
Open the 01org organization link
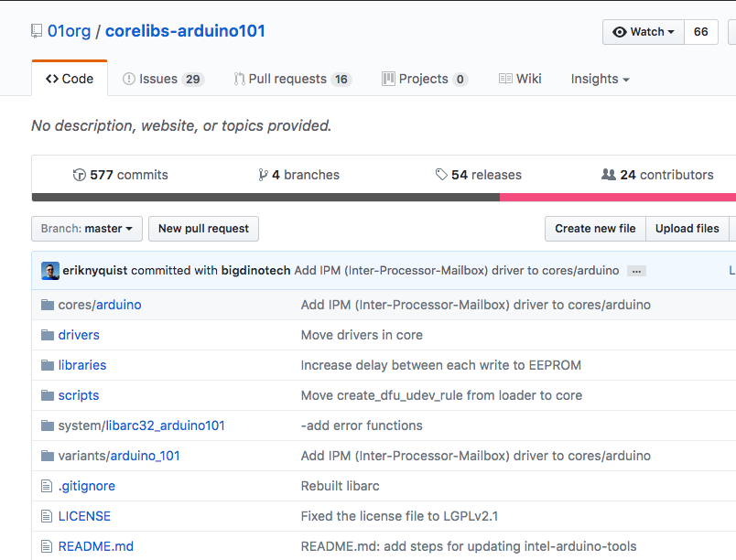(70, 31)
